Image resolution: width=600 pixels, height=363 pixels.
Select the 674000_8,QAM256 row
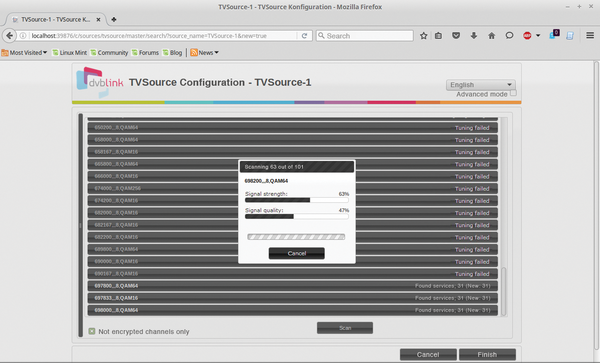pyautogui.click(x=293, y=188)
